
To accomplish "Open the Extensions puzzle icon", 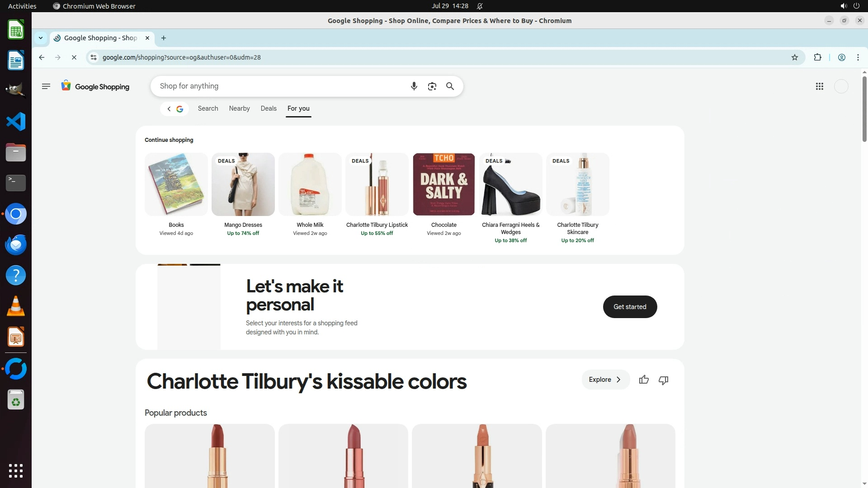I will tap(817, 57).
